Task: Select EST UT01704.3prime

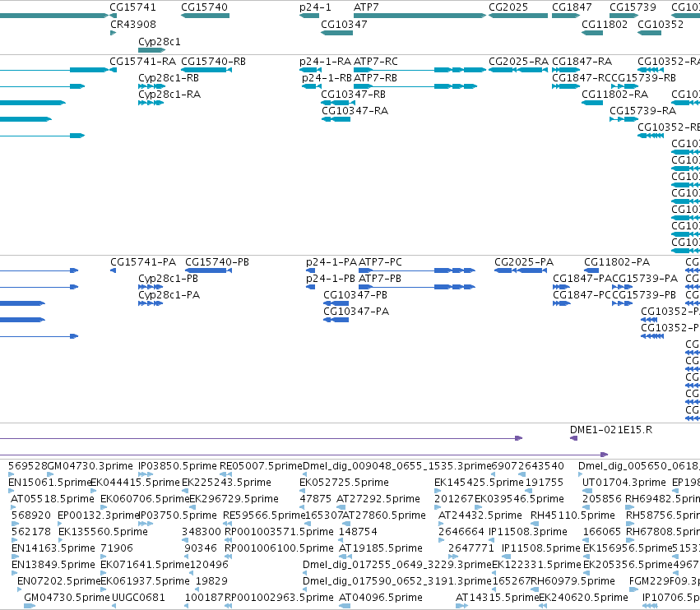Action: pyautogui.click(x=624, y=483)
